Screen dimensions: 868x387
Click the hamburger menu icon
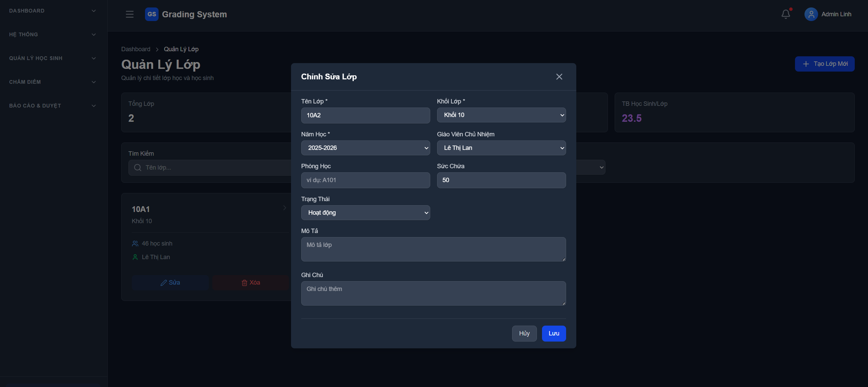[129, 14]
